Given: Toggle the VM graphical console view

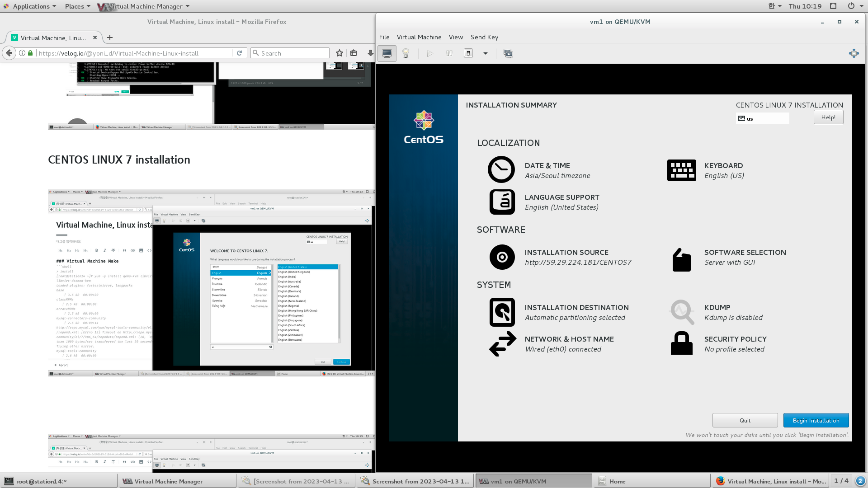Looking at the screenshot, I should click(x=387, y=53).
